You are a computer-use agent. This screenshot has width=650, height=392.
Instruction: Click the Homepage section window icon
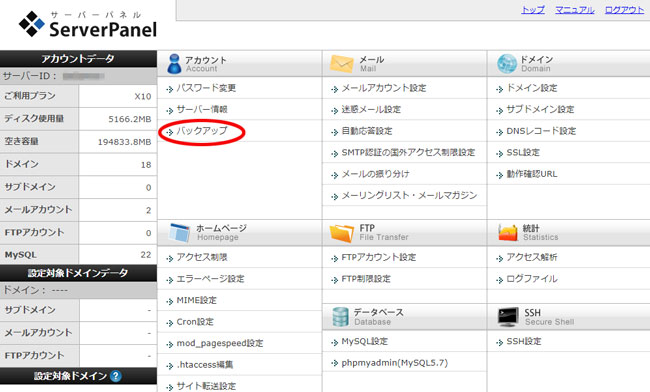179,232
